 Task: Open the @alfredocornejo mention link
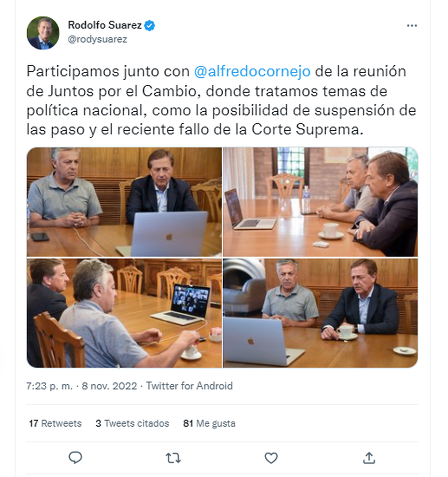(252, 71)
